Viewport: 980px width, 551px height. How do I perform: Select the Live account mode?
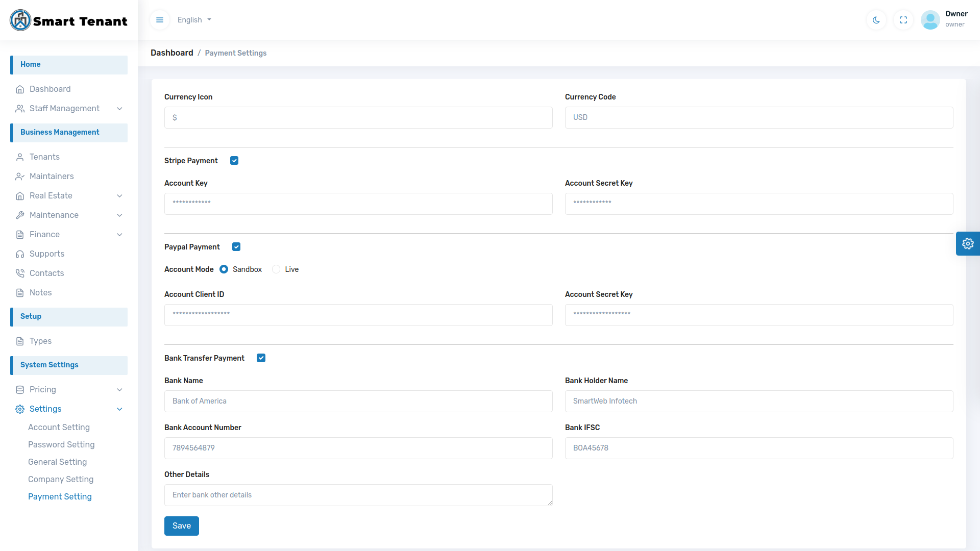pos(276,269)
